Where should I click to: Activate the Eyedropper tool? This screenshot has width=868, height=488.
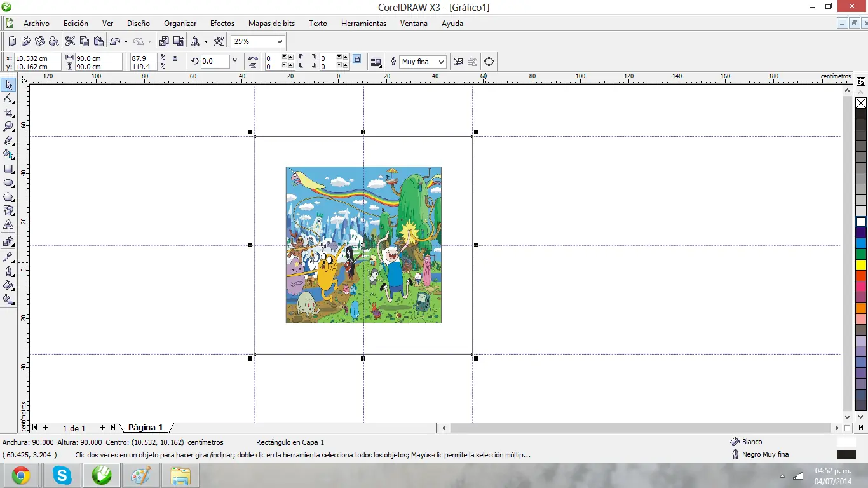(8, 257)
